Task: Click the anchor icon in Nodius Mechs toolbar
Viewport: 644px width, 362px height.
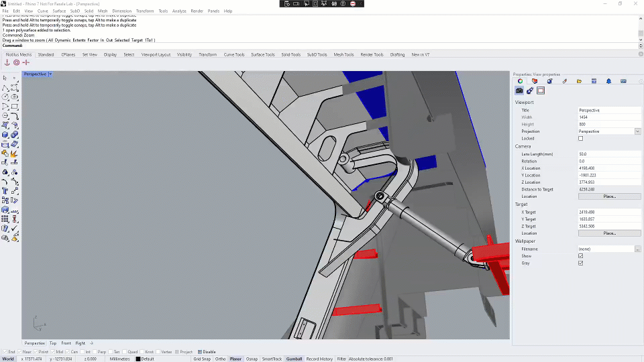Action: pyautogui.click(x=7, y=62)
